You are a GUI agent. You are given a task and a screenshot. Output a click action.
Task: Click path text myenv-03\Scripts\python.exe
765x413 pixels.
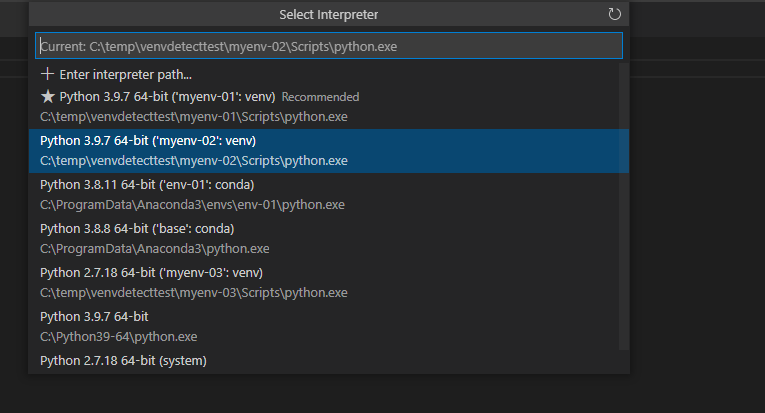[263, 293]
